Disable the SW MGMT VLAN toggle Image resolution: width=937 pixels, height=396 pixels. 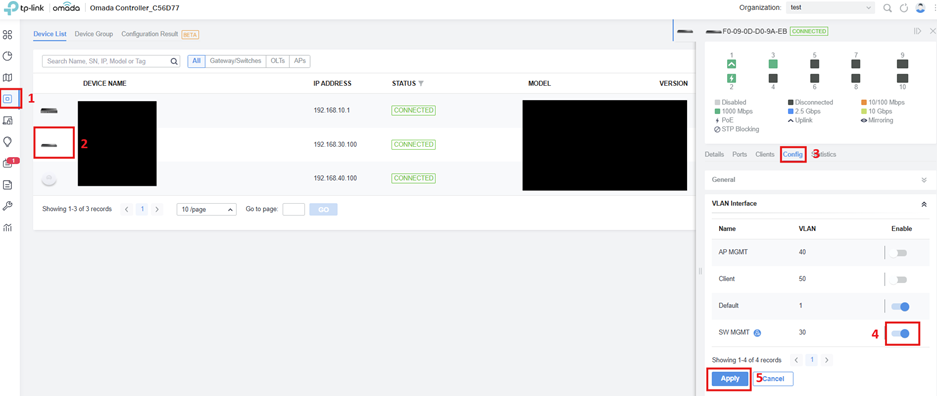tap(900, 333)
